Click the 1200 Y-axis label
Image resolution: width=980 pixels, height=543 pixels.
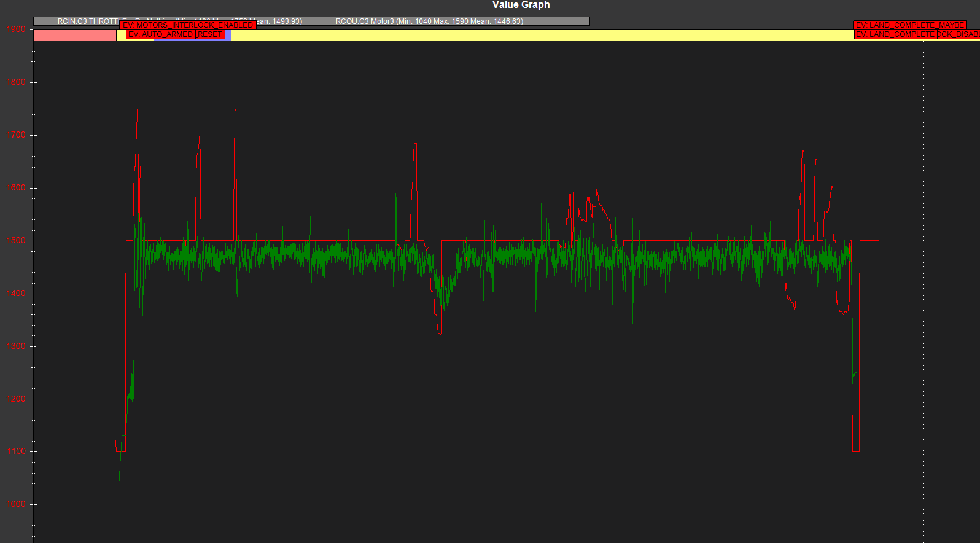pyautogui.click(x=16, y=399)
